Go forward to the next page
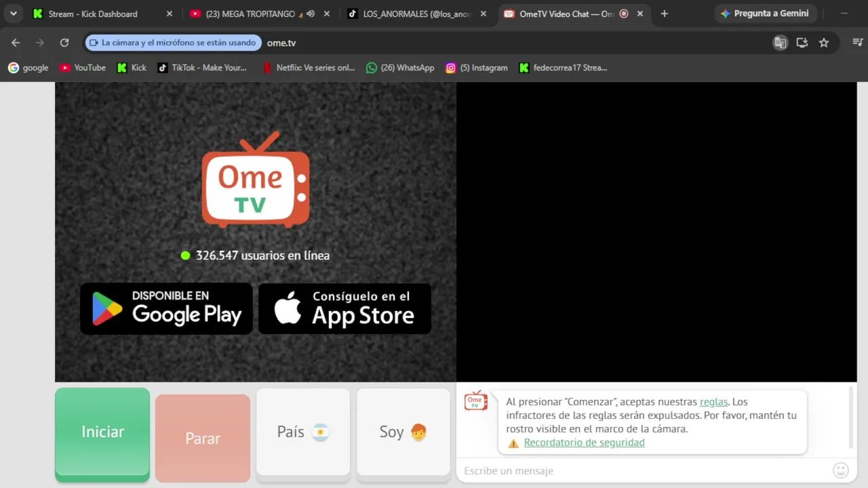The height and width of the screenshot is (488, 868). pos(40,43)
